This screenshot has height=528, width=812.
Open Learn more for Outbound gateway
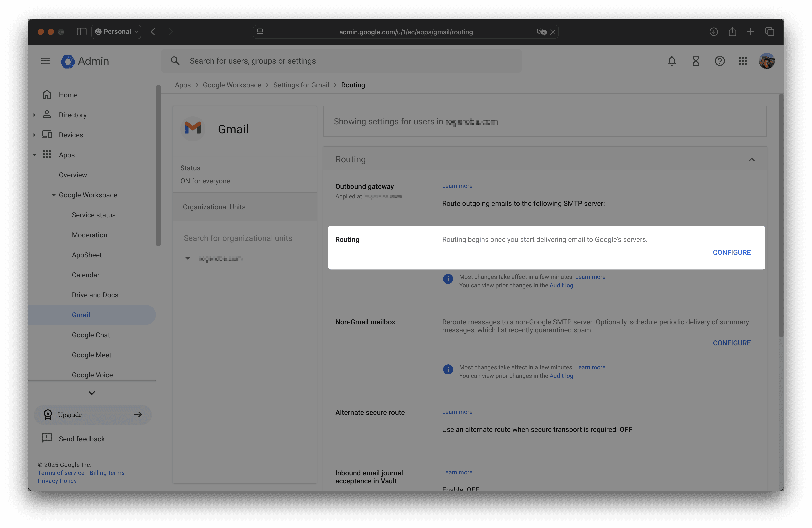[457, 186]
